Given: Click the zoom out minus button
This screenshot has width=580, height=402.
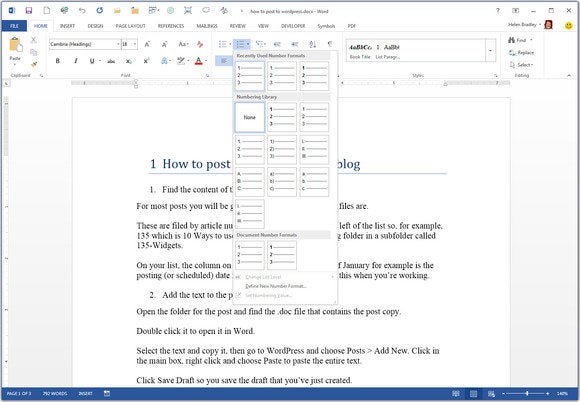Looking at the screenshot, I should (503, 393).
